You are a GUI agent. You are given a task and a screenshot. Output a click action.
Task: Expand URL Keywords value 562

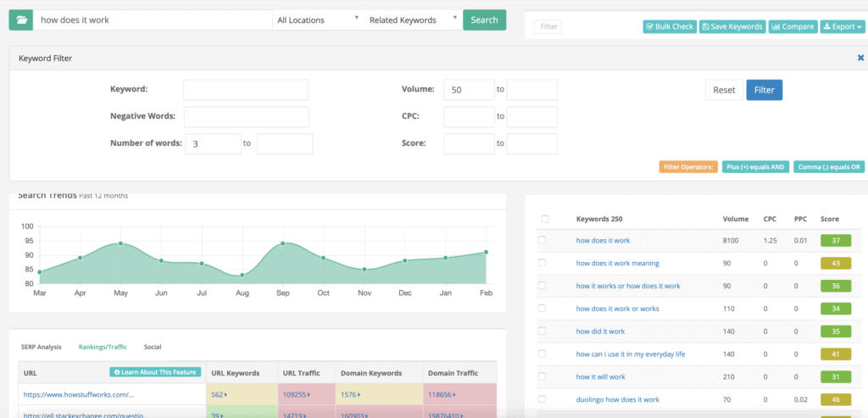coord(220,394)
